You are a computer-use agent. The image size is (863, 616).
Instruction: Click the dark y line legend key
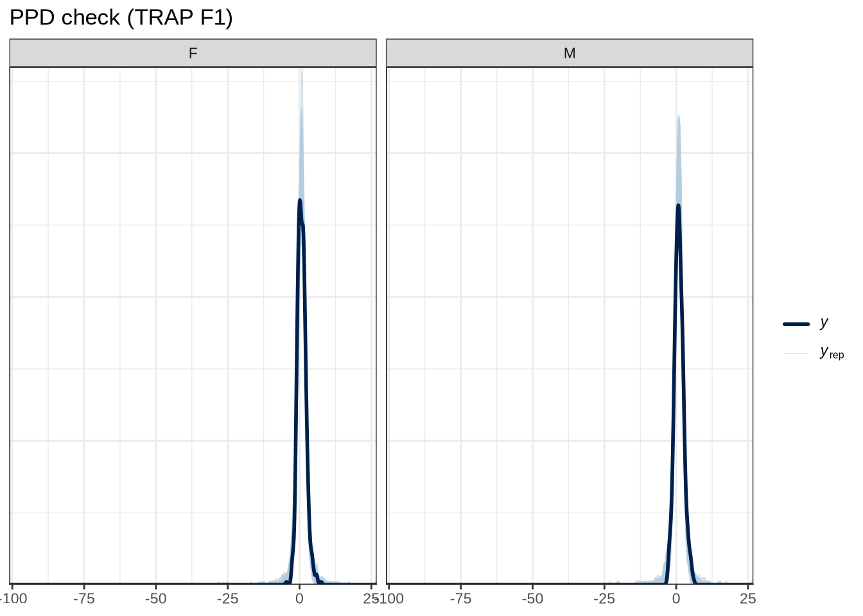coord(796,324)
